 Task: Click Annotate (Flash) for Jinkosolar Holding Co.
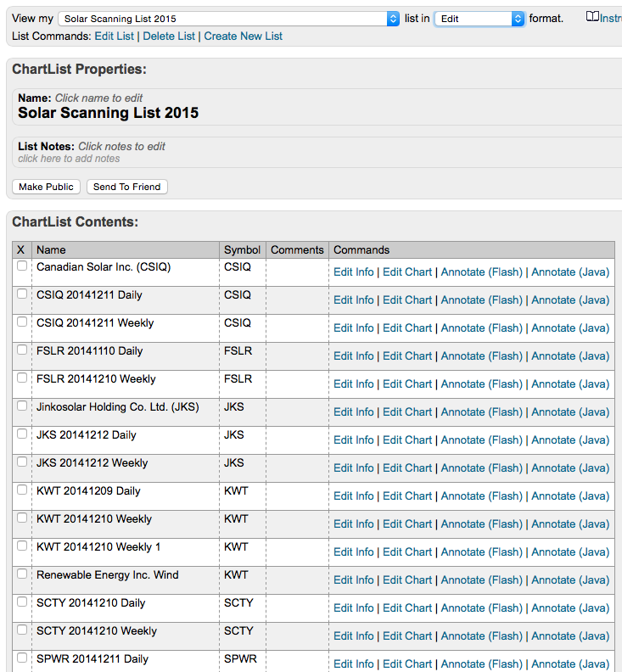click(481, 412)
